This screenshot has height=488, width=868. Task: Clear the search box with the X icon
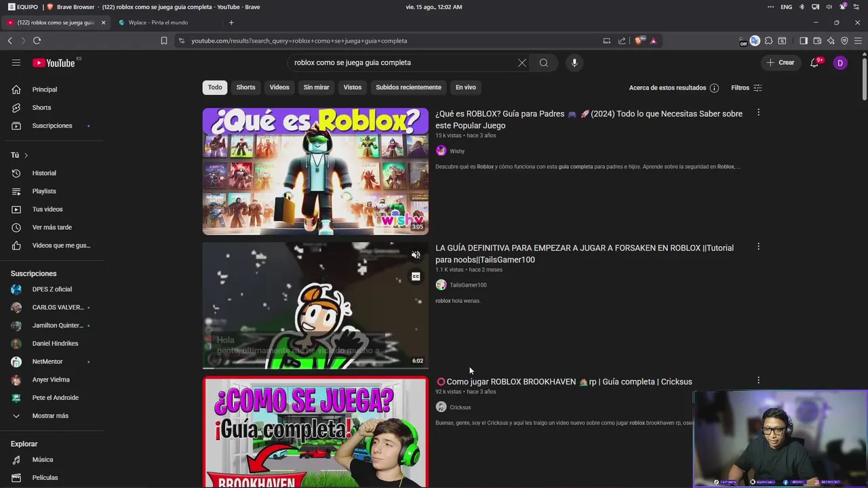click(x=522, y=62)
